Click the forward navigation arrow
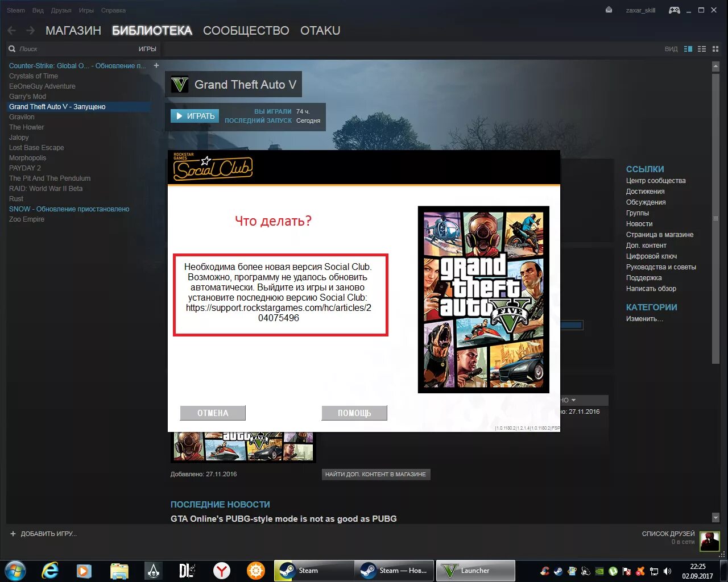728x582 pixels. point(31,30)
